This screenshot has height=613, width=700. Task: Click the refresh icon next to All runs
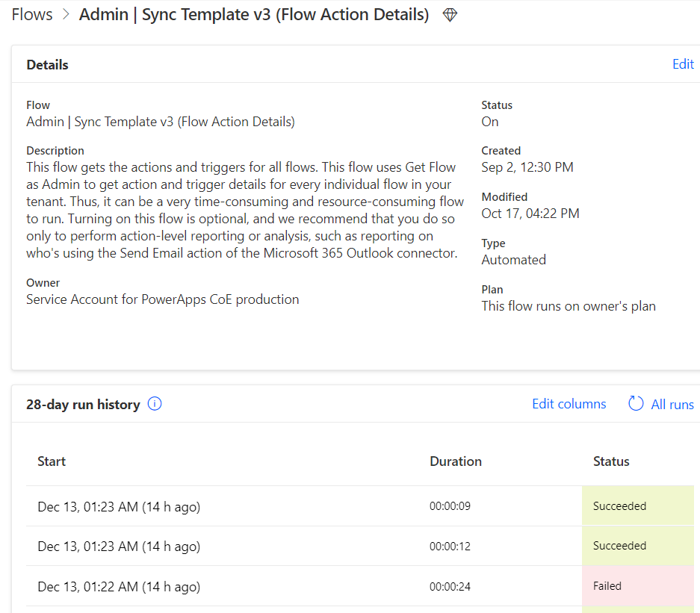pyautogui.click(x=635, y=403)
